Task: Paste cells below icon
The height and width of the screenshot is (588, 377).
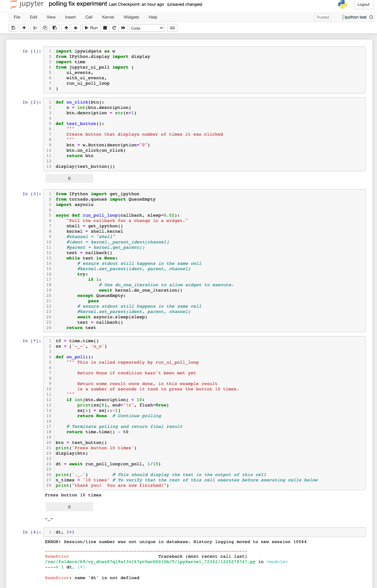Action: pos(55,28)
